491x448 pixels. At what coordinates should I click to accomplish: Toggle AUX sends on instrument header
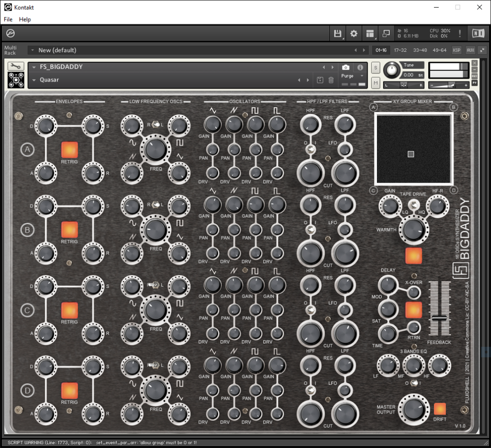coord(475,76)
